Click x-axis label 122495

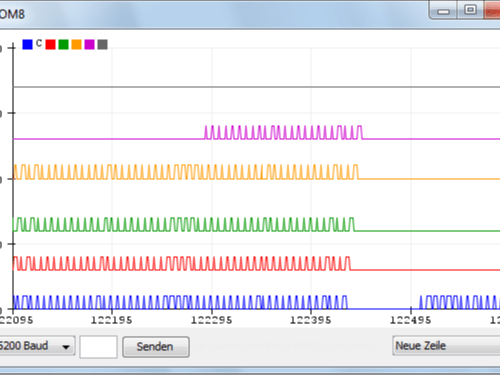(x=411, y=320)
